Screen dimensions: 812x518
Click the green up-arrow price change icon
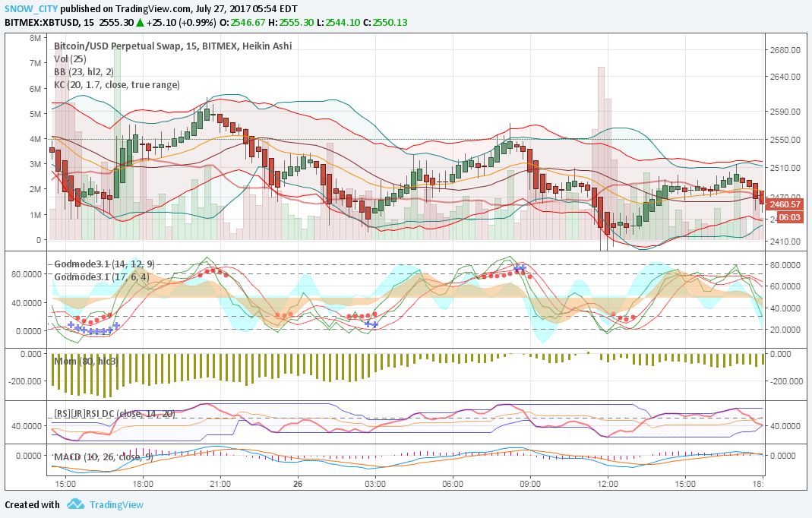point(140,22)
